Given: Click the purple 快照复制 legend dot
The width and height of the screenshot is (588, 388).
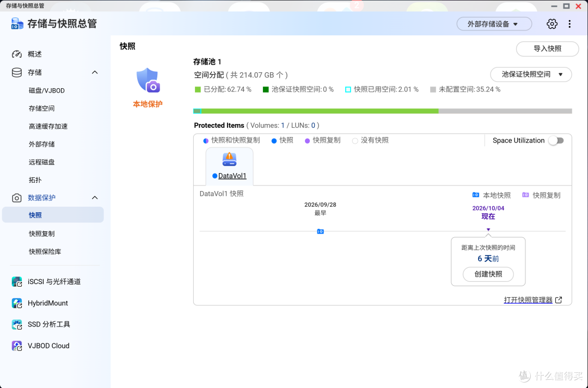Looking at the screenshot, I should coord(307,140).
